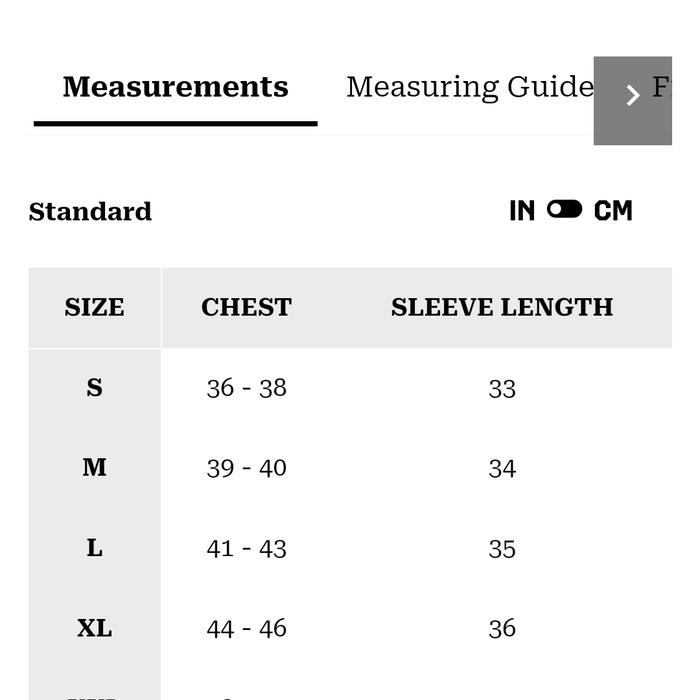Click the CHEST column header
The width and height of the screenshot is (700, 700).
tap(246, 307)
